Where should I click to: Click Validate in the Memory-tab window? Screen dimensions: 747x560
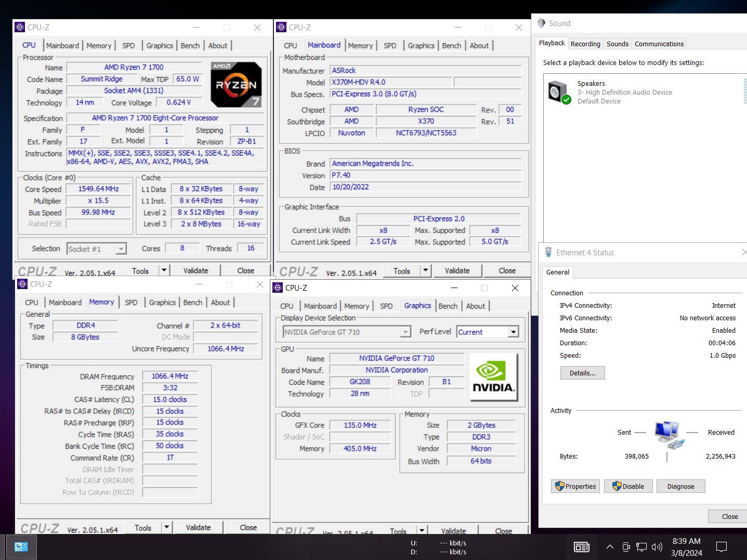[199, 527]
